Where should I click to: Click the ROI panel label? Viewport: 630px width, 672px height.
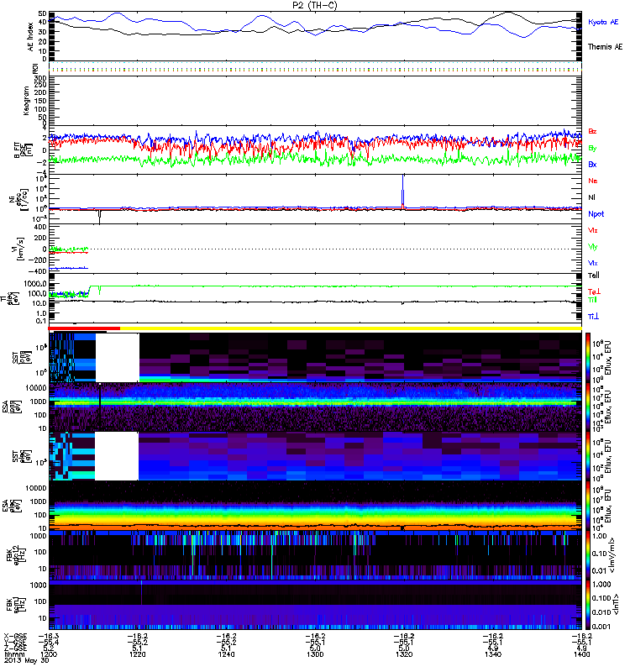(35, 68)
